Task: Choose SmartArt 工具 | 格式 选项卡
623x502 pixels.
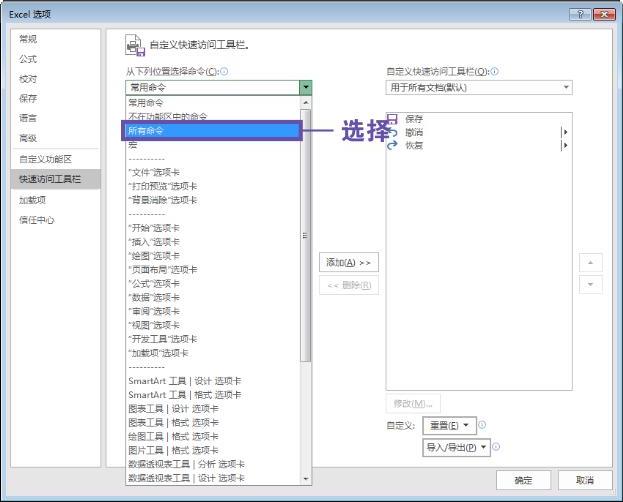Action: (x=213, y=395)
